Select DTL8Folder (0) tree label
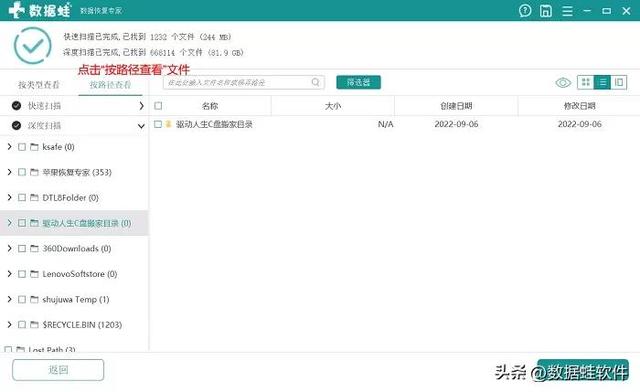This screenshot has width=640, height=392. point(70,198)
